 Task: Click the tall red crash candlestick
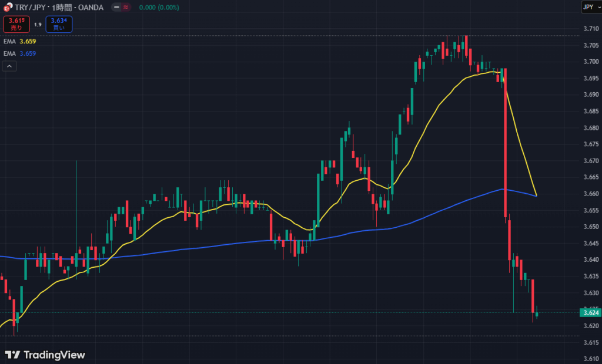click(x=505, y=141)
